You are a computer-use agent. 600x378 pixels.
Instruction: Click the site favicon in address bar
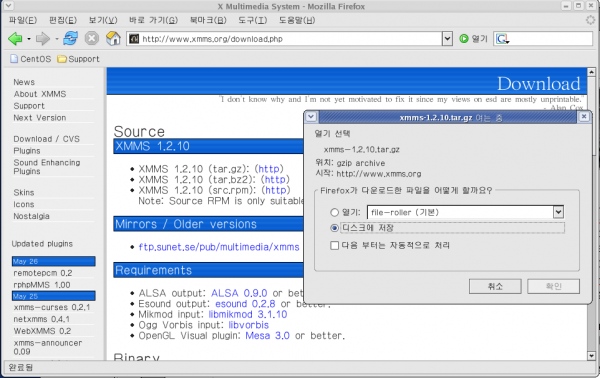click(x=134, y=39)
